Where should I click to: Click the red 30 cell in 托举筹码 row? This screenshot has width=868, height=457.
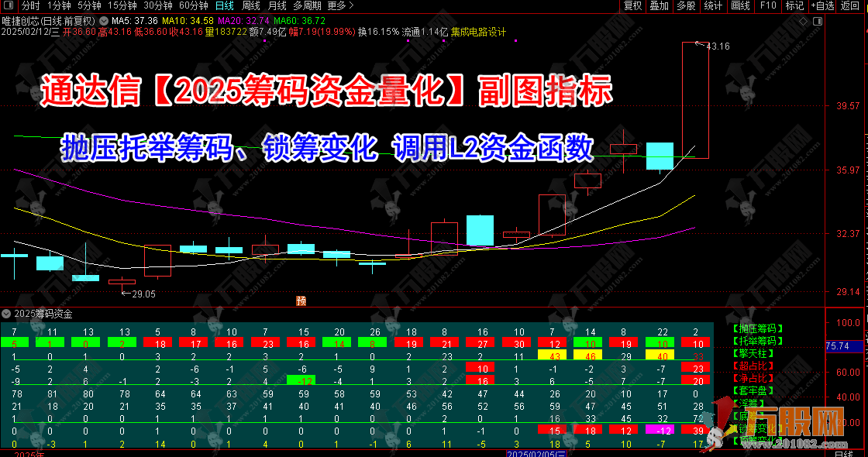(x=516, y=344)
